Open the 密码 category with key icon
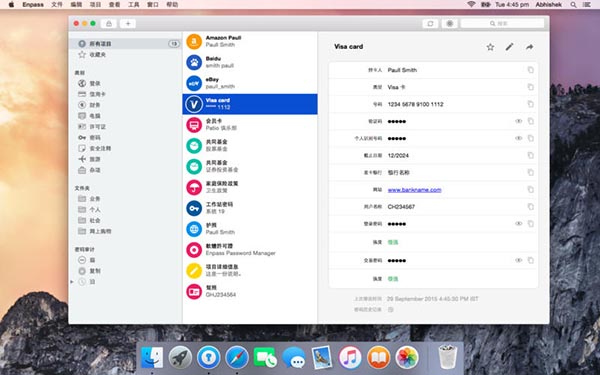 pos(89,137)
